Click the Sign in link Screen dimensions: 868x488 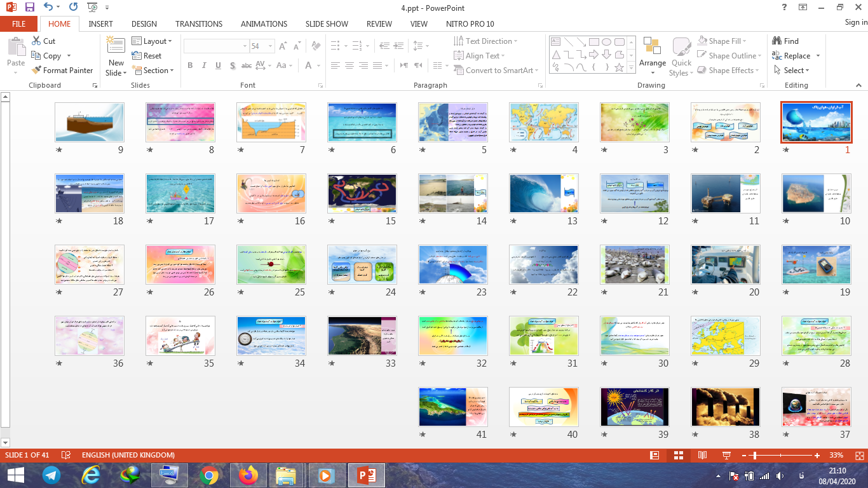pyautogui.click(x=855, y=22)
